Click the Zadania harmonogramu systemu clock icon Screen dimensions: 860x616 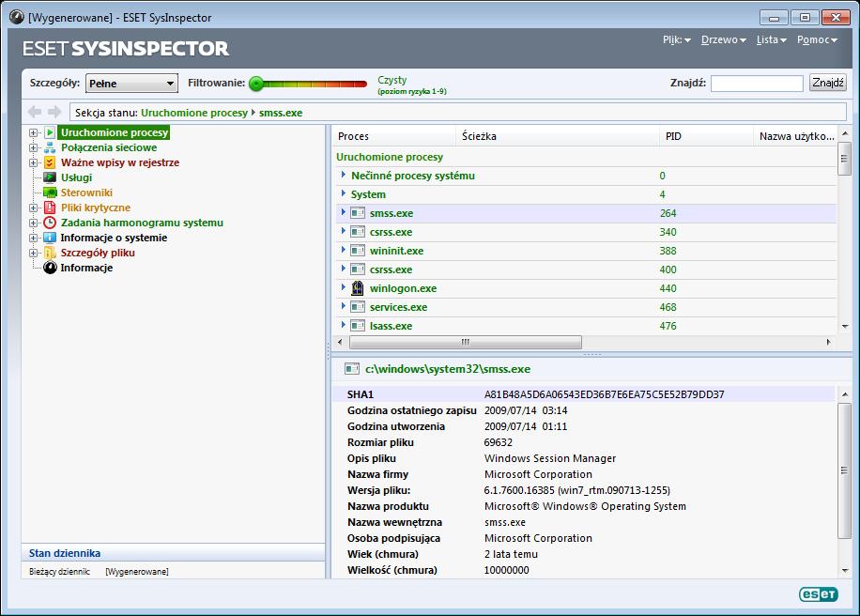point(50,223)
